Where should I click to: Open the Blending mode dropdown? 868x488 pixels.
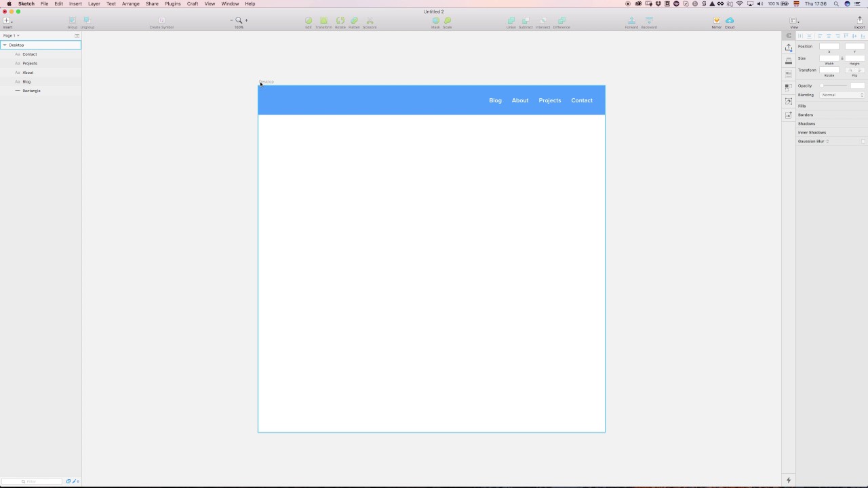point(842,95)
